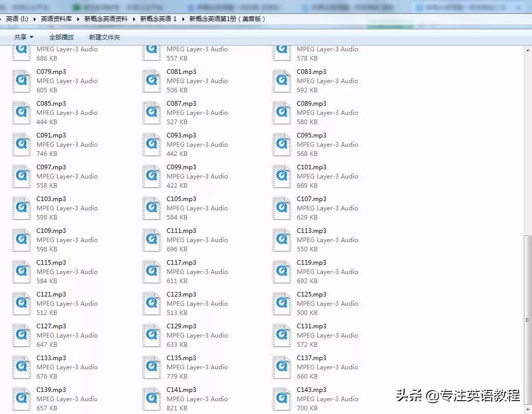532x414 pixels.
Task: Expand arrow after 英语 (I:) breadcrumb
Action: coord(35,19)
